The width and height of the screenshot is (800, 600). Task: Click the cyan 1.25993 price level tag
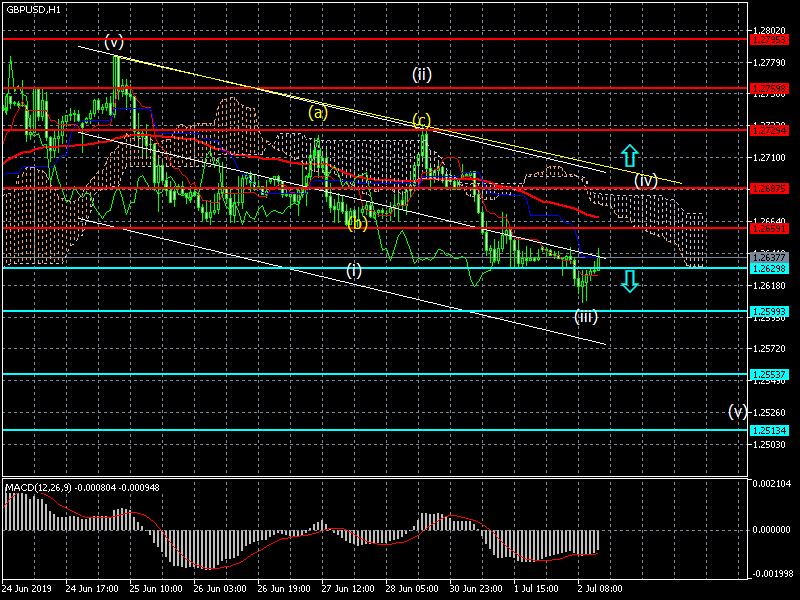click(769, 311)
